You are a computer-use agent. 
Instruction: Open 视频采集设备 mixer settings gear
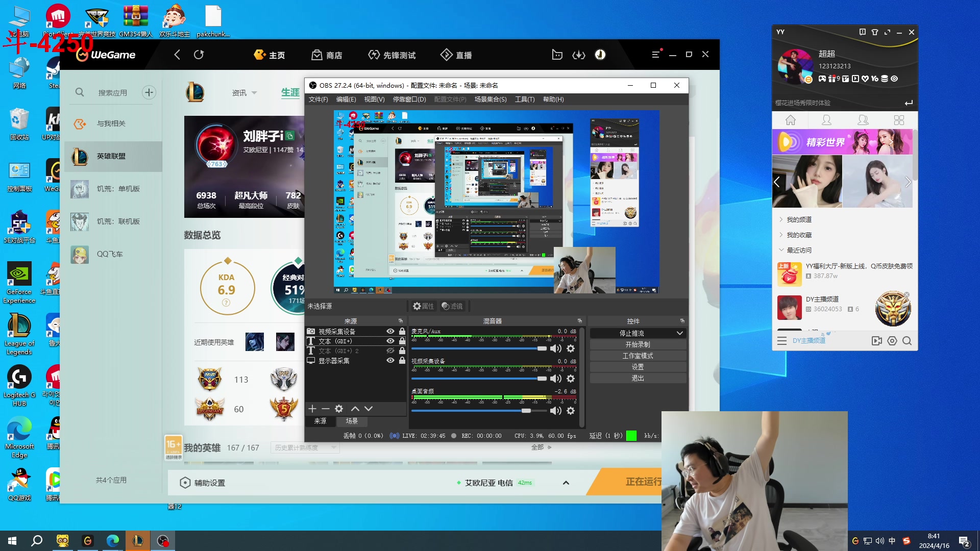(x=571, y=379)
